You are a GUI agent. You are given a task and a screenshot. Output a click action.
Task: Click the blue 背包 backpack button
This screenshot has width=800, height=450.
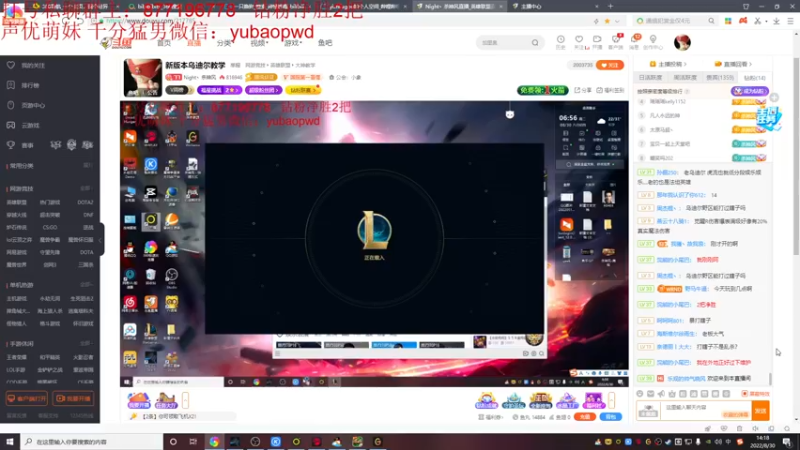(610, 417)
